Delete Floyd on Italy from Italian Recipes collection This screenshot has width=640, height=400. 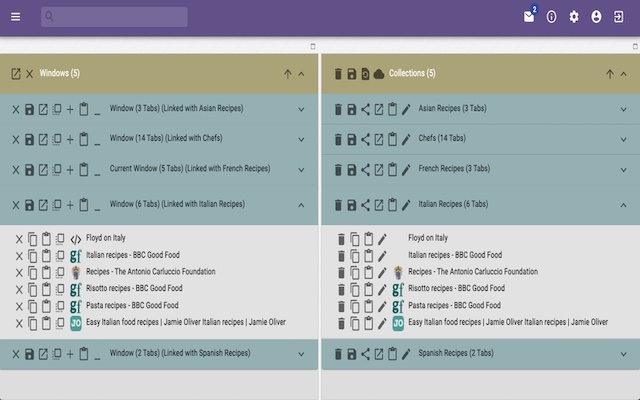341,239
